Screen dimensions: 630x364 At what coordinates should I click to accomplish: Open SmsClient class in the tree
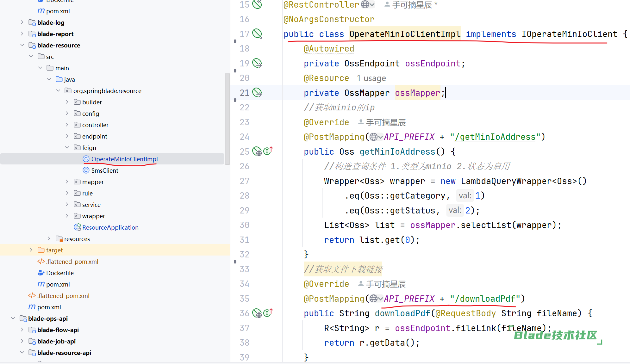(x=105, y=170)
